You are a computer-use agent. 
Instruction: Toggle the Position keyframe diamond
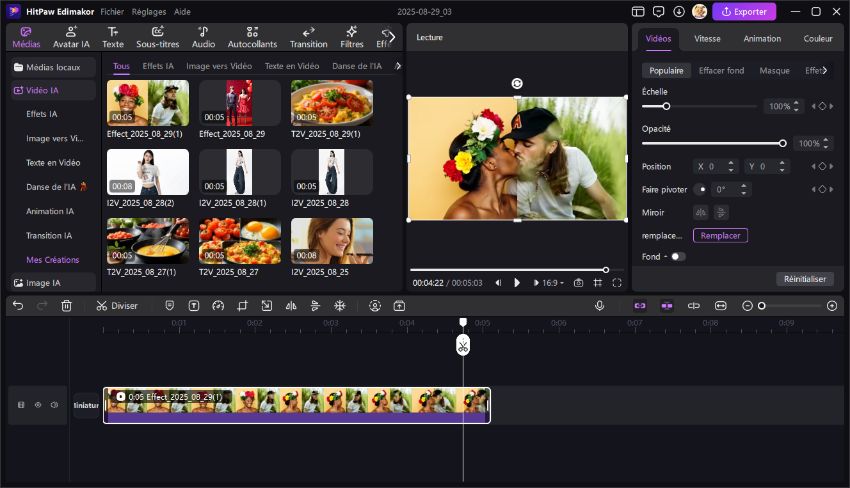pos(822,166)
